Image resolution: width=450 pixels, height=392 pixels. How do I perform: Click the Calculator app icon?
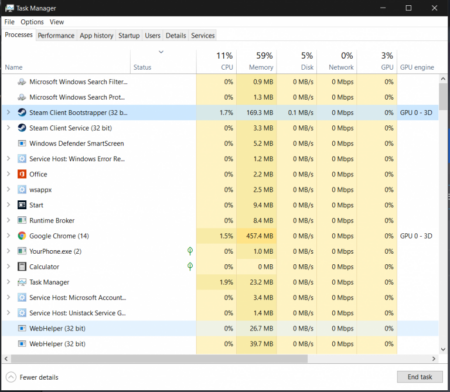pyautogui.click(x=22, y=267)
